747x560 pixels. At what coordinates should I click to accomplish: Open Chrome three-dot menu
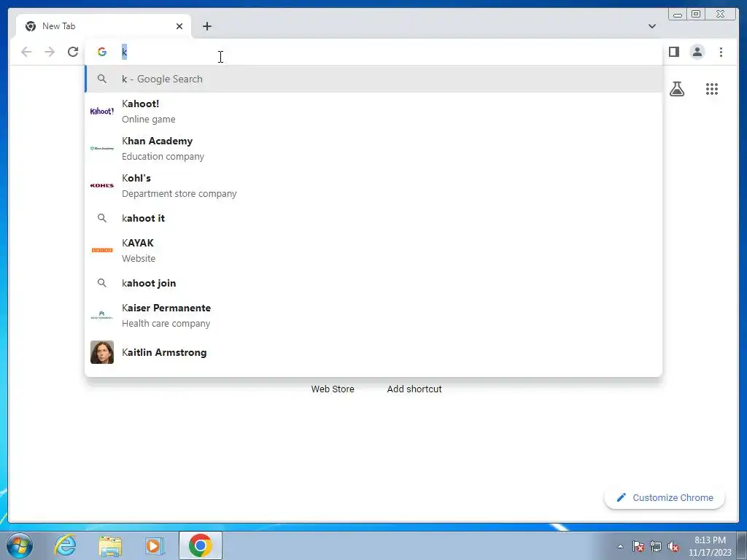721,52
